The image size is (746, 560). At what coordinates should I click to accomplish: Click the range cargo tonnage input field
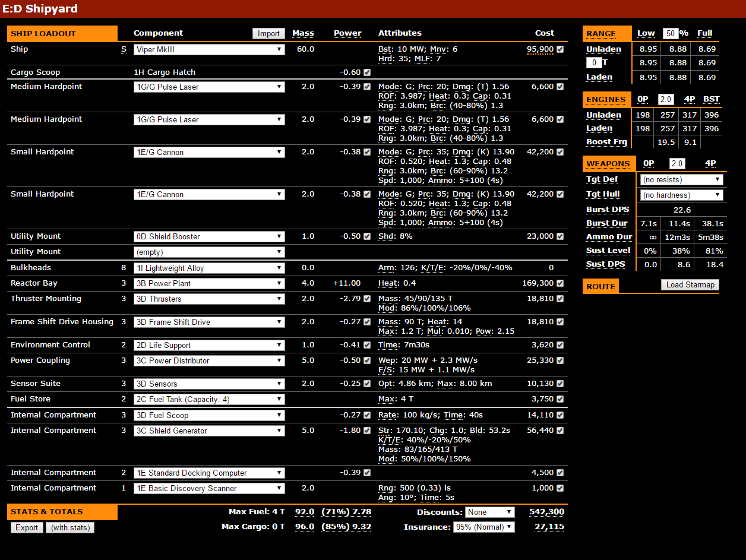point(593,62)
